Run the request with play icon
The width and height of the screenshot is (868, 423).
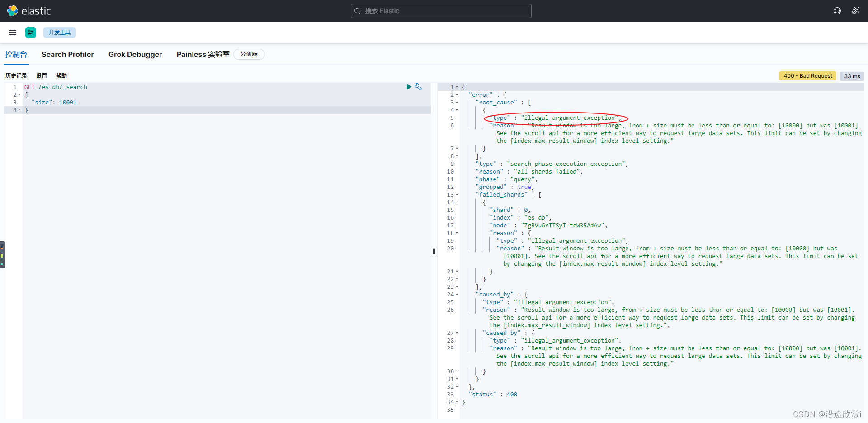point(409,87)
